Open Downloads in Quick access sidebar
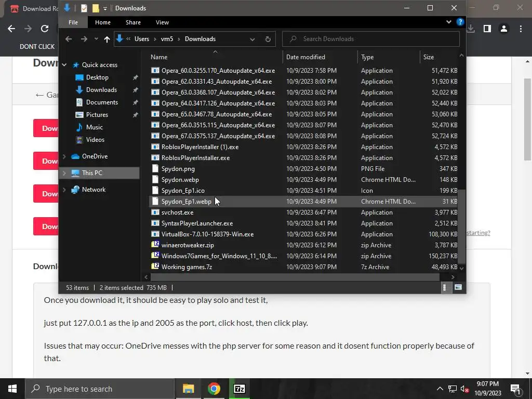Image resolution: width=532 pixels, height=399 pixels. tap(101, 90)
